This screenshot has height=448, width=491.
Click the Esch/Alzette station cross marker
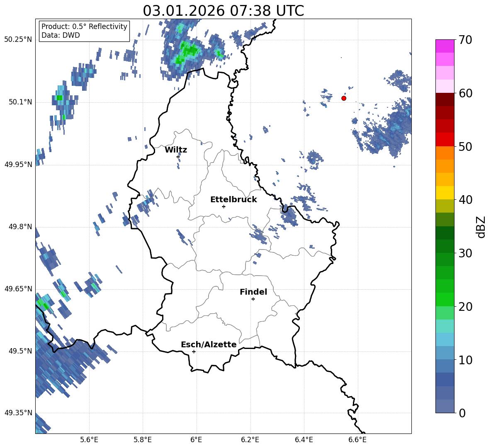[194, 351]
